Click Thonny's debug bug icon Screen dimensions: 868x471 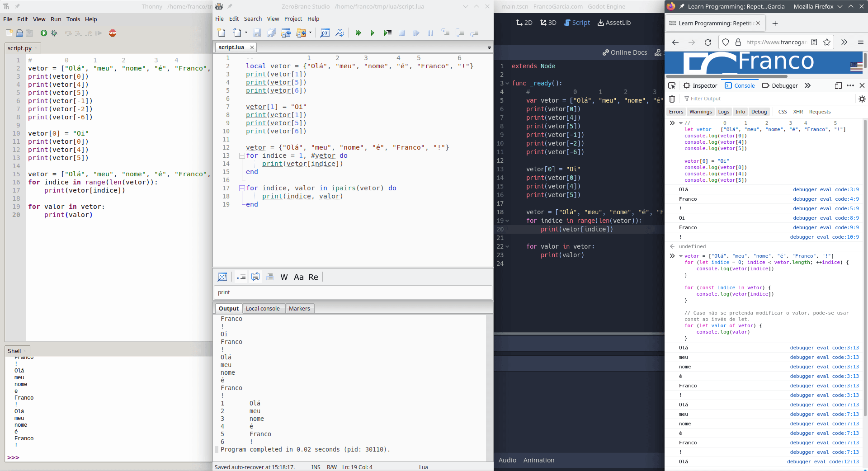point(54,33)
